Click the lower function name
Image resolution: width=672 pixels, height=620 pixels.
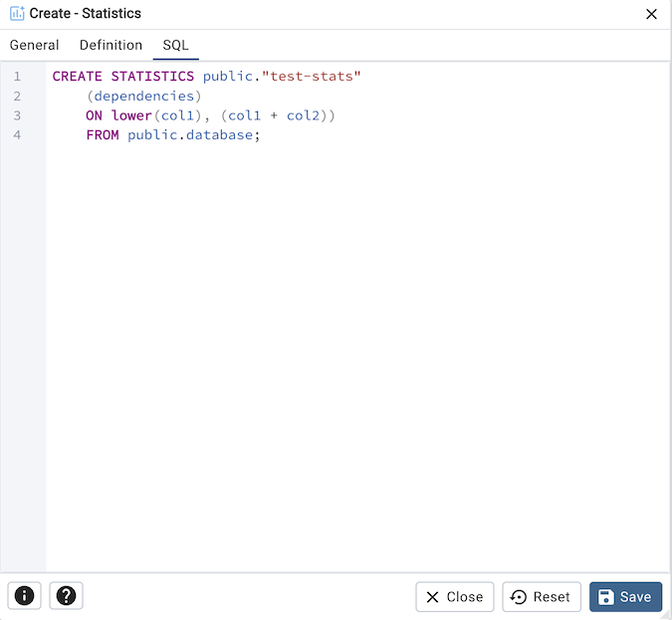click(131, 115)
